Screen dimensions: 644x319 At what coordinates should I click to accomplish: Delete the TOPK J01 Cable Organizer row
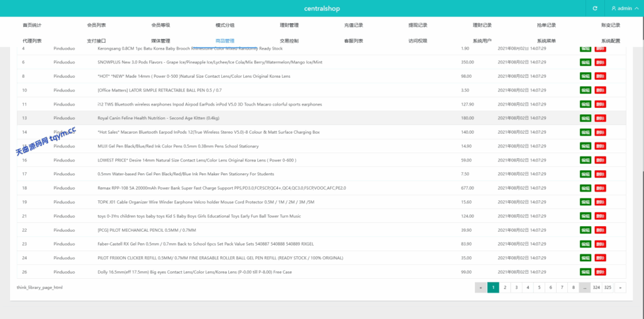click(601, 202)
